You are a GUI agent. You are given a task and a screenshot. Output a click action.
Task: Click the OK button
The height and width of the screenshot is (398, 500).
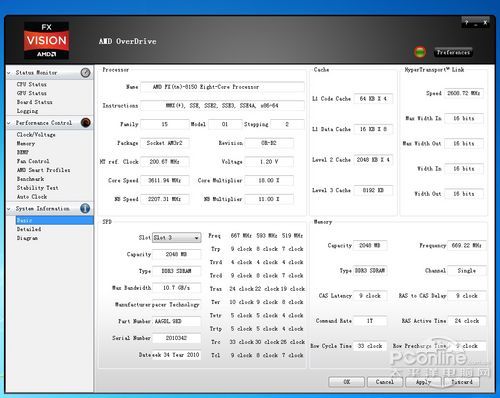point(347,382)
